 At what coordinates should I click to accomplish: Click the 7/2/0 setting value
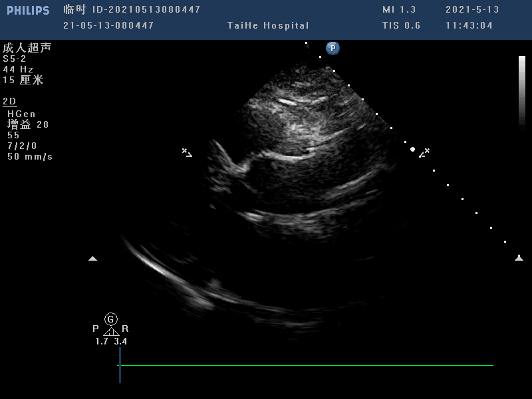coord(22,146)
